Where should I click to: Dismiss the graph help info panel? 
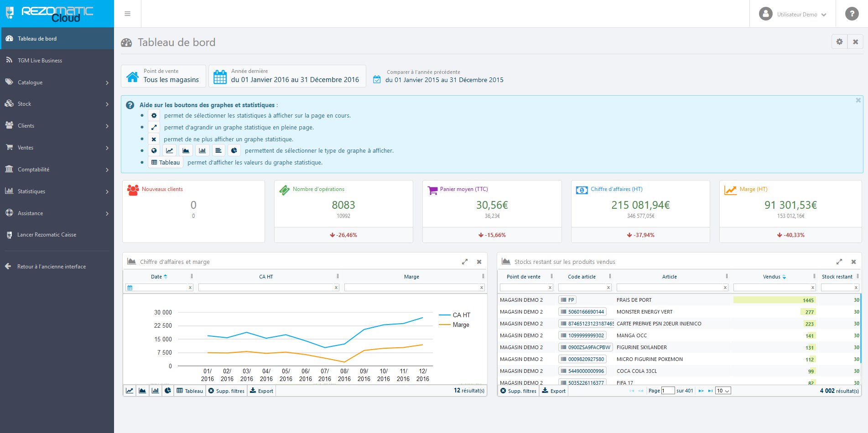point(858,100)
